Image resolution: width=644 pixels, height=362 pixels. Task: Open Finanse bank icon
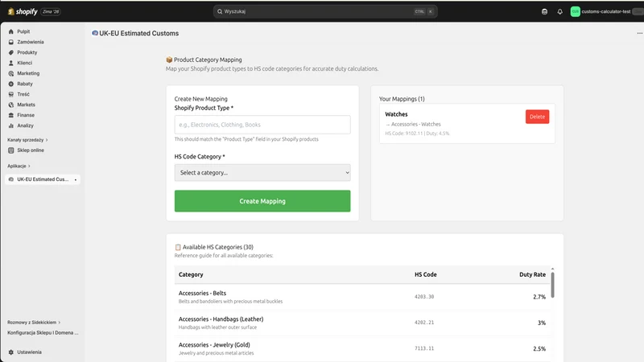11,115
